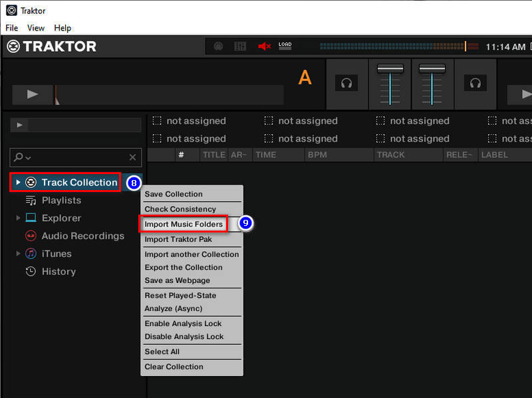Click the Playlists icon

[x=31, y=201]
